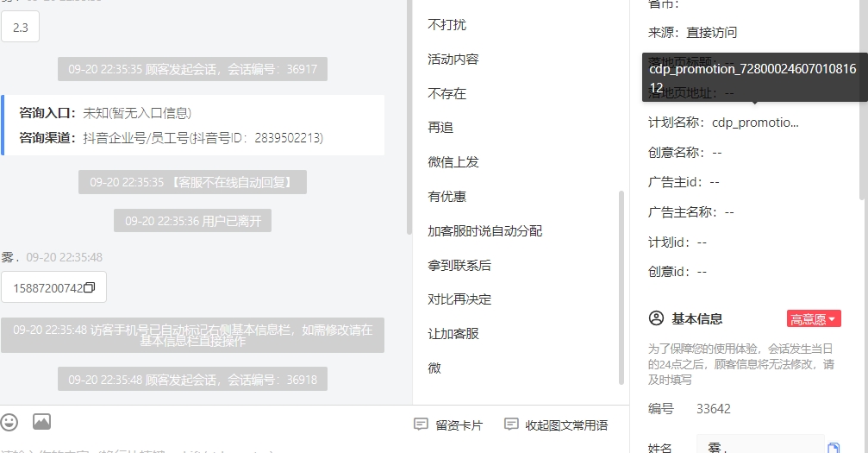Click the cdp_promotion tooltip text
This screenshot has width=868, height=453.
752,79
